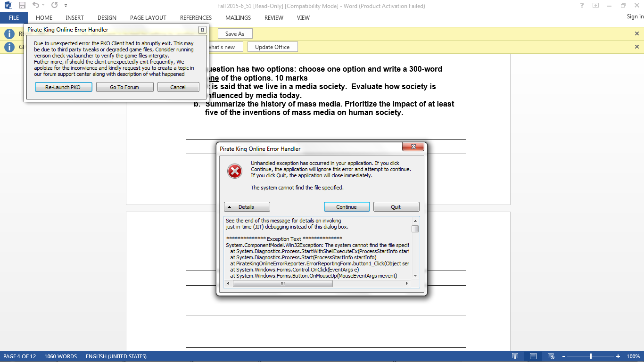Click the vertical scrollbar thumb in details box
644x362 pixels.
coord(415,229)
